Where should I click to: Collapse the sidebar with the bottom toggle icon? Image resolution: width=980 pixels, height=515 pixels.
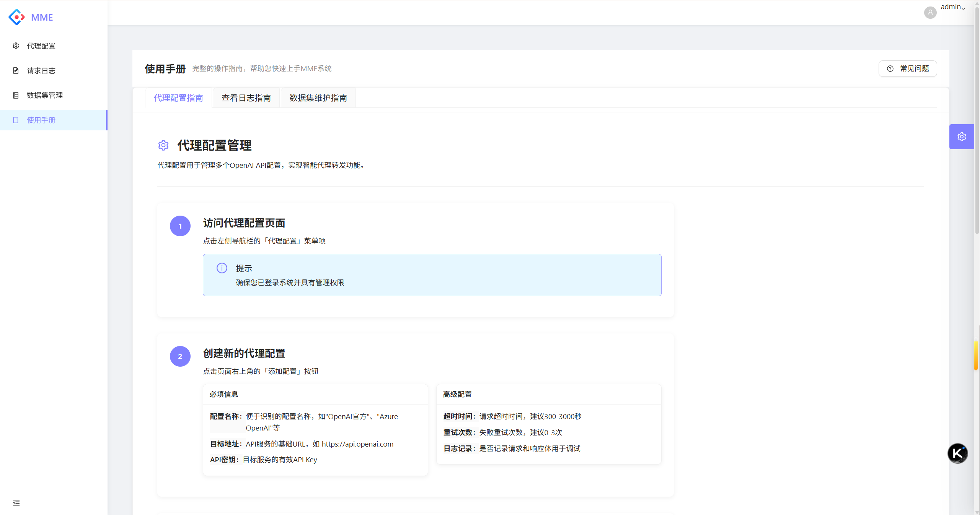[x=16, y=502]
